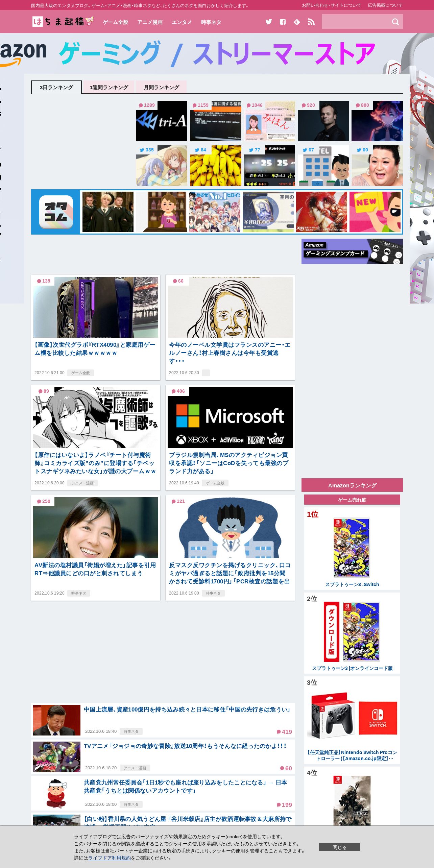434x868 pixels.
Task: Open the RTX4090 graphics card article title
Action: (95, 349)
